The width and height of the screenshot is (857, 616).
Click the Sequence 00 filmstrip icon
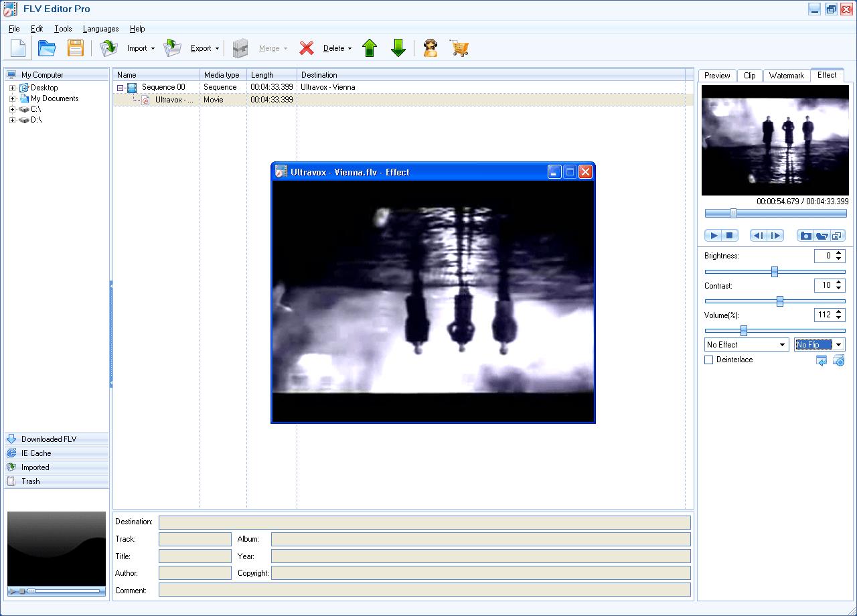pyautogui.click(x=132, y=87)
